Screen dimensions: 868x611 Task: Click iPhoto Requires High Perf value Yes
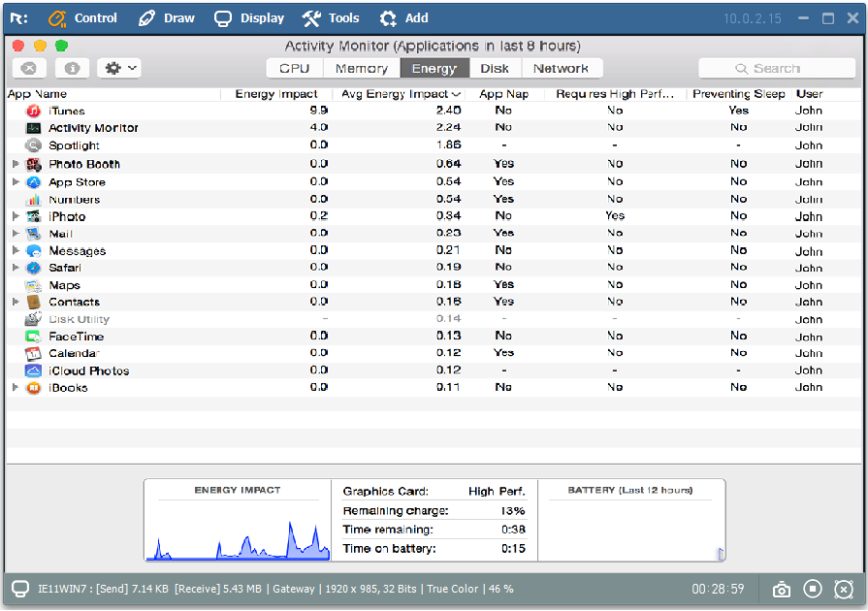pos(615,216)
